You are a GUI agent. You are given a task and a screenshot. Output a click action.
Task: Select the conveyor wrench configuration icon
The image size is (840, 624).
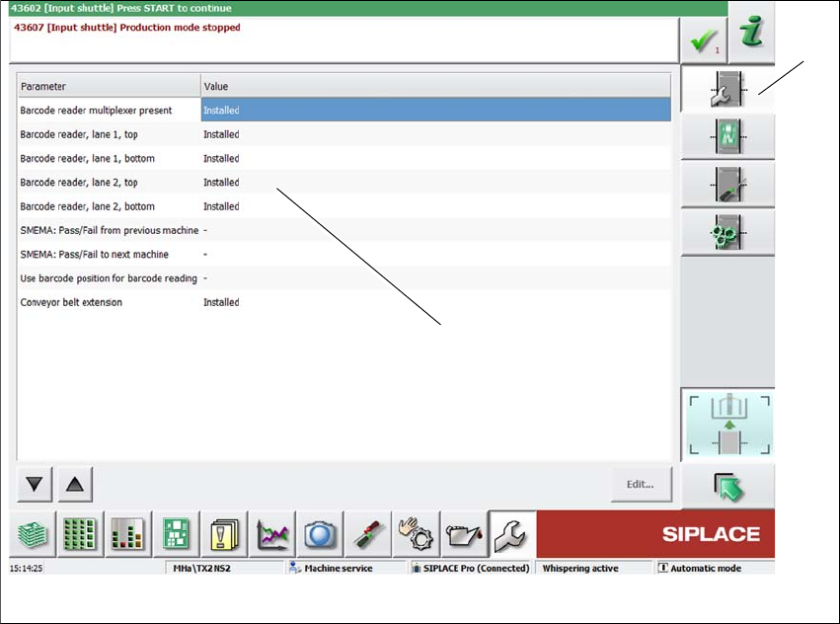727,89
